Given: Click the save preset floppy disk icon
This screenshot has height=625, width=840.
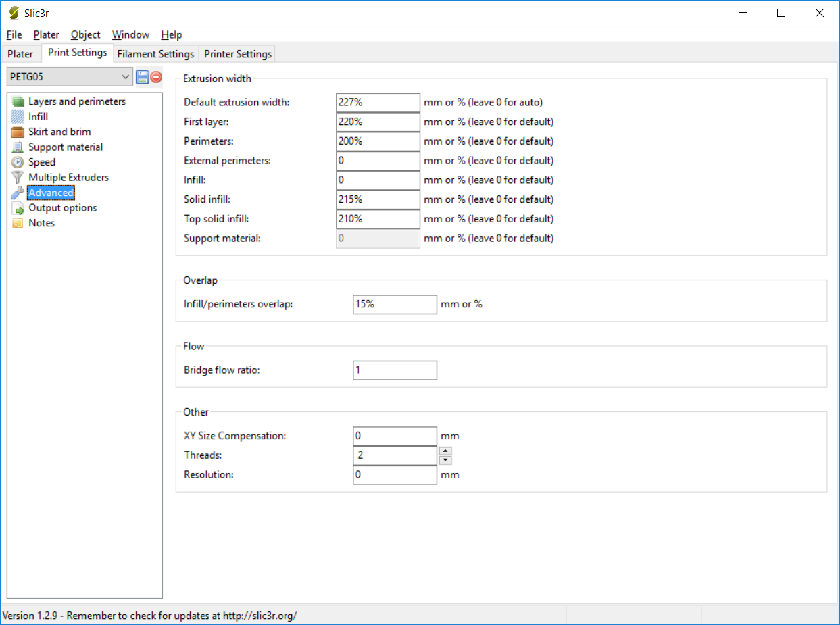Looking at the screenshot, I should click(x=143, y=77).
